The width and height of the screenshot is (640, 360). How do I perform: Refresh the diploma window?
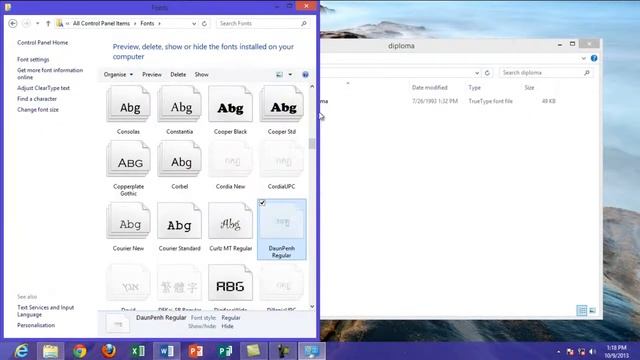[x=487, y=73]
